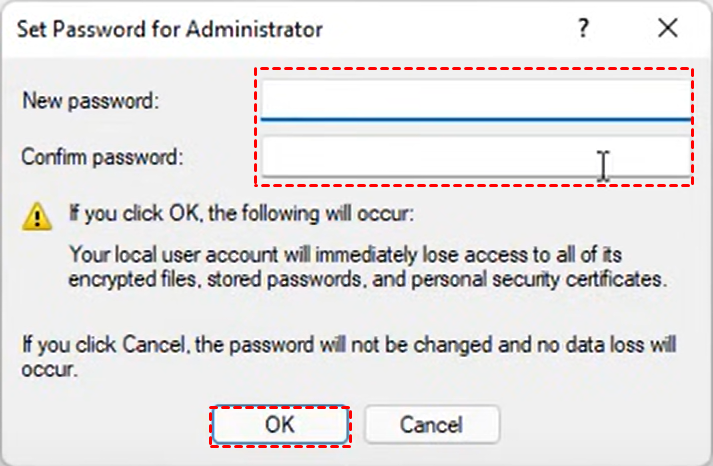
Task: Click the word "Administrator" in the title bar
Action: [x=255, y=30]
